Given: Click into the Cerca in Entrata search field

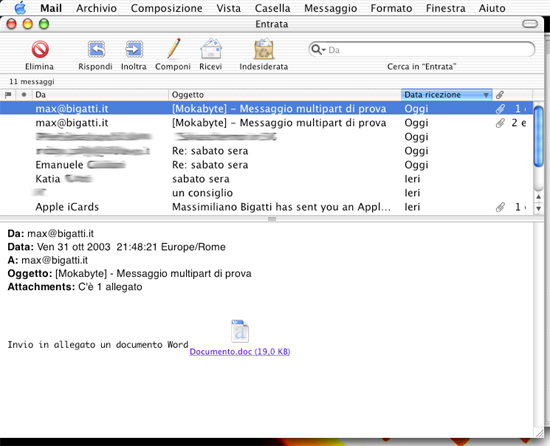Looking at the screenshot, I should (430, 50).
